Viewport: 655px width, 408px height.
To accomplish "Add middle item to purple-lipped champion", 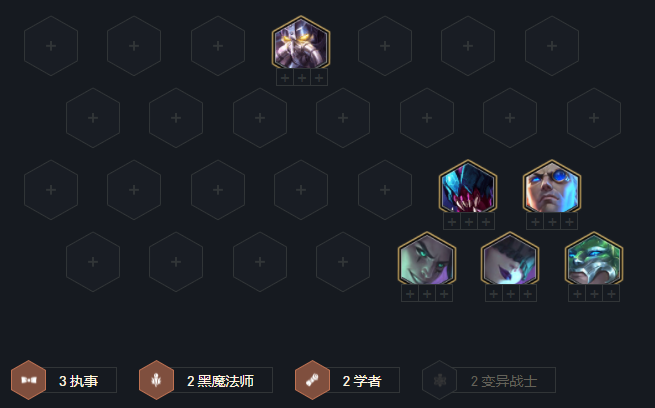I will tap(510, 294).
